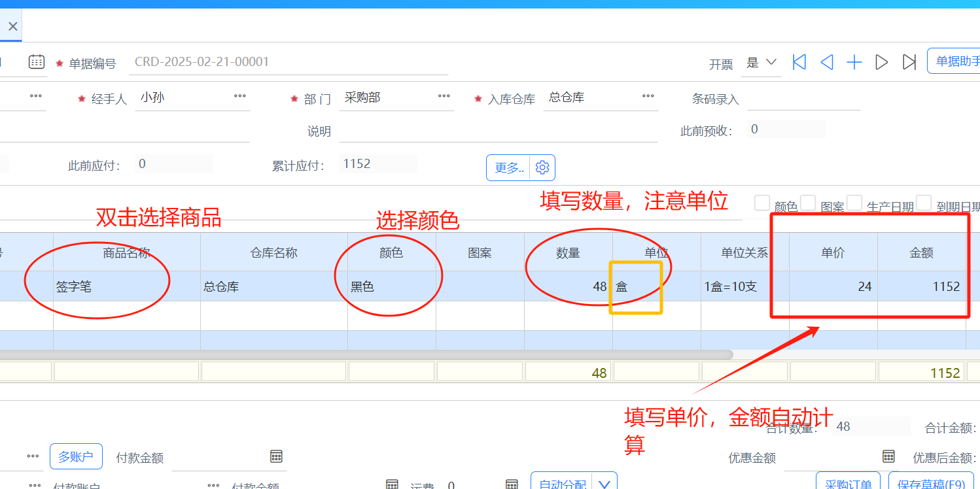
Task: Open the date picker calendar icon
Action: pos(37,62)
